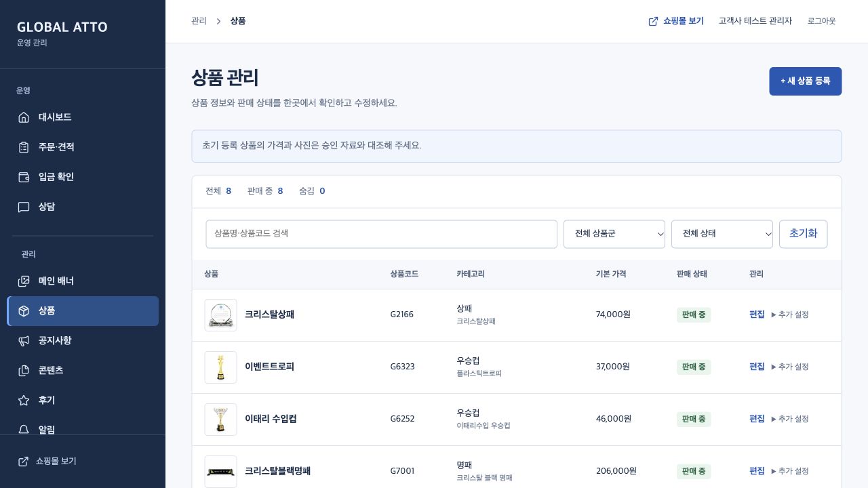
Task: Open 콘텐츠 menu item
Action: tap(83, 370)
